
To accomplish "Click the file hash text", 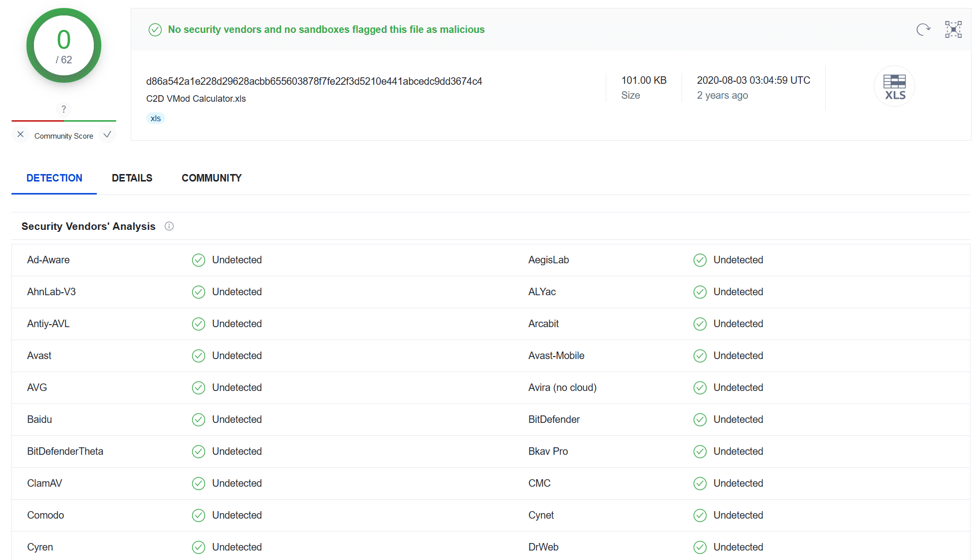I will tap(314, 81).
